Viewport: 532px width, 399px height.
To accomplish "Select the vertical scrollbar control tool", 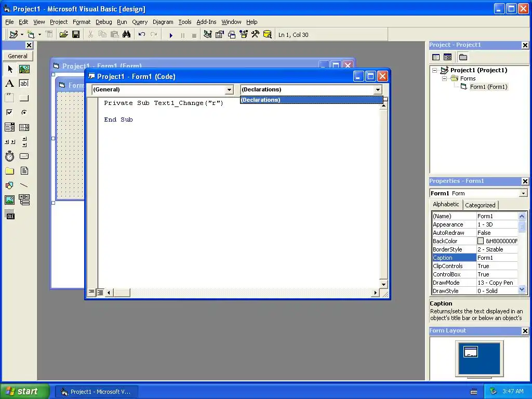I will [x=24, y=142].
